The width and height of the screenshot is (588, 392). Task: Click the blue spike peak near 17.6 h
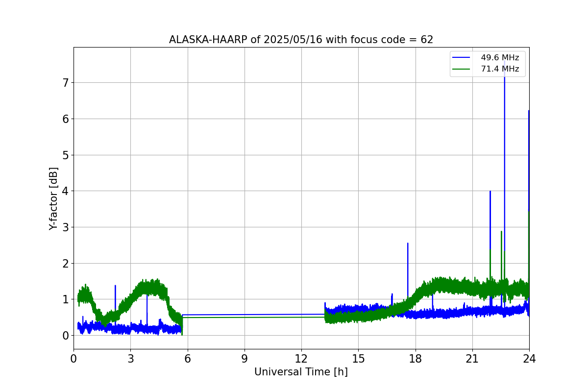click(408, 244)
